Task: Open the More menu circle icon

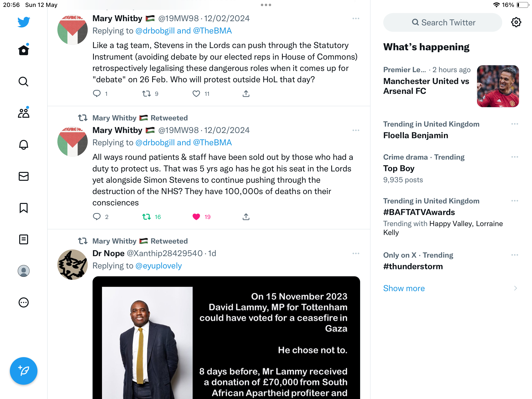Action: pyautogui.click(x=24, y=302)
